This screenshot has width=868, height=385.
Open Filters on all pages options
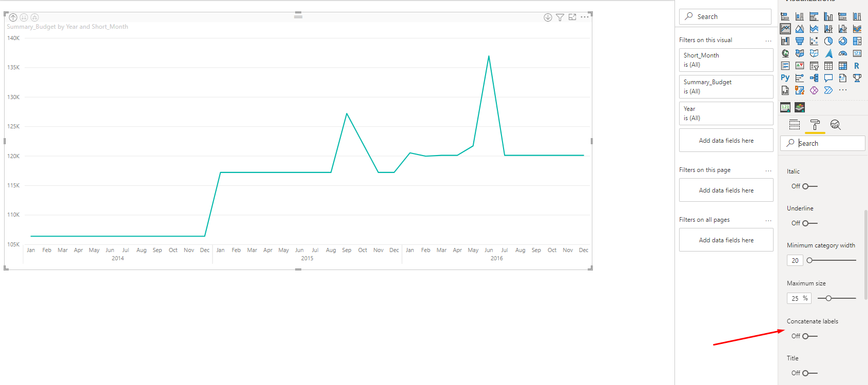coord(768,220)
